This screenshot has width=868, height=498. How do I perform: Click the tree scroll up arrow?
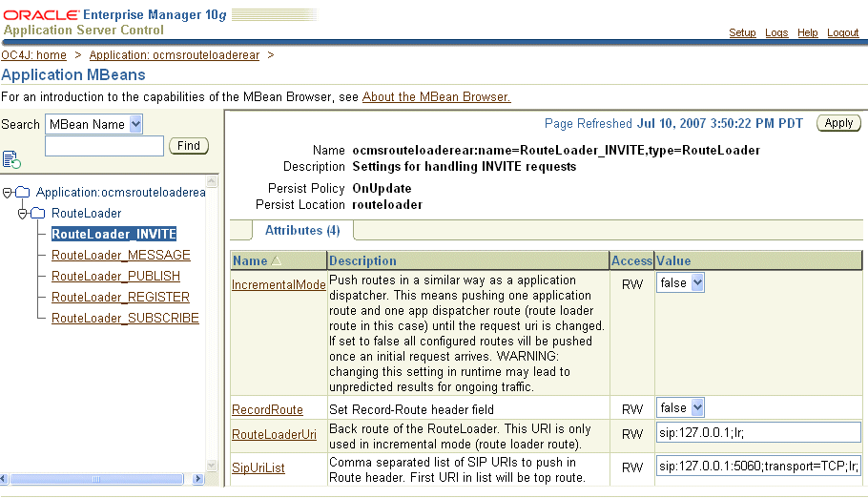tap(212, 181)
